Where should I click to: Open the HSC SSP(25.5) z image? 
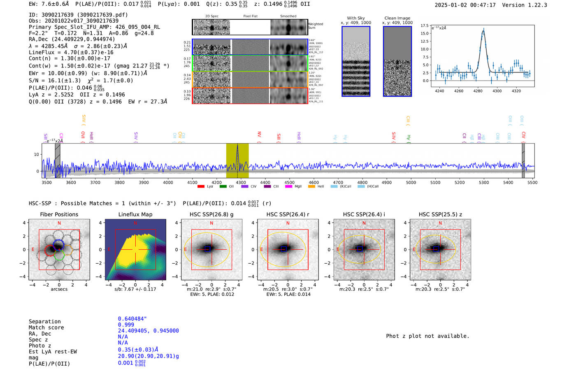point(440,250)
